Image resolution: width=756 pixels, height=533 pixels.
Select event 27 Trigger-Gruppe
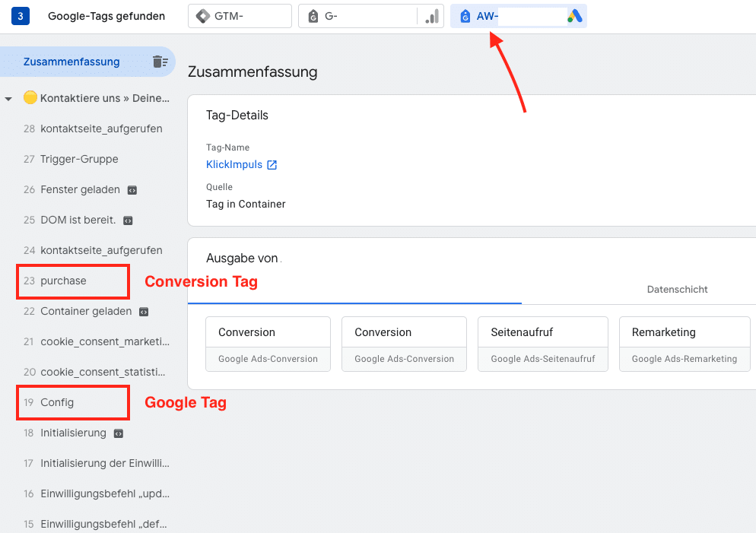[x=79, y=160]
